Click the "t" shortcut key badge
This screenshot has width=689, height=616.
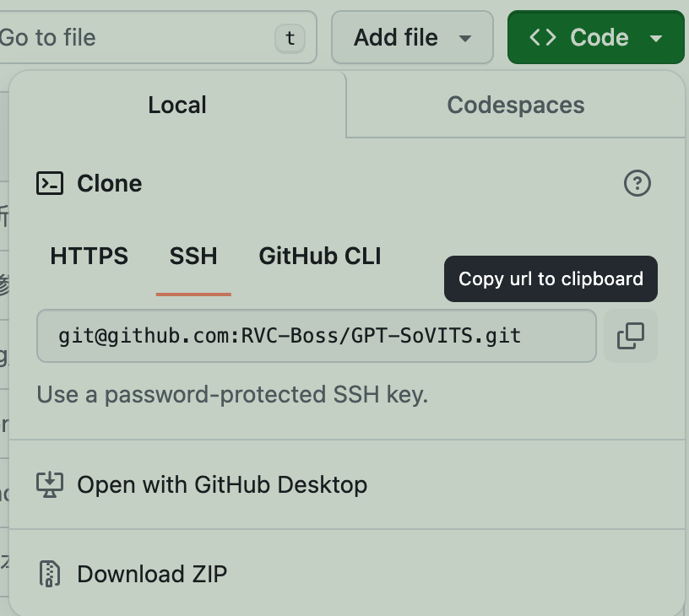coord(290,37)
